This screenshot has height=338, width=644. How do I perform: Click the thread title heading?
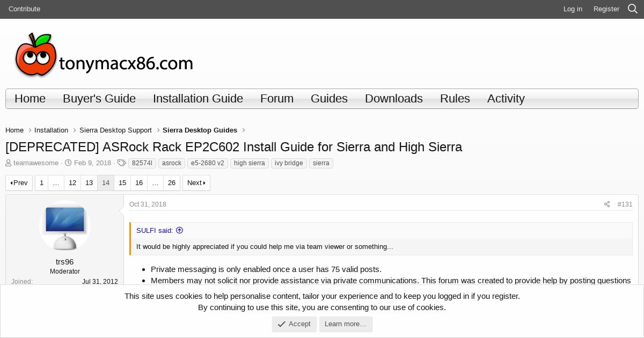coord(233,147)
